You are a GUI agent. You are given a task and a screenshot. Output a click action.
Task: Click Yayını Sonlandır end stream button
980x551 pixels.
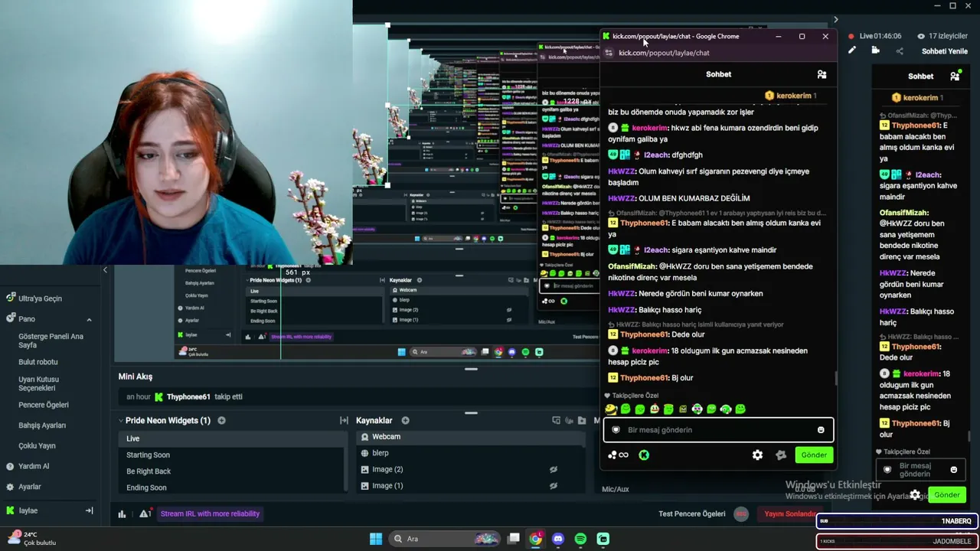click(x=789, y=514)
